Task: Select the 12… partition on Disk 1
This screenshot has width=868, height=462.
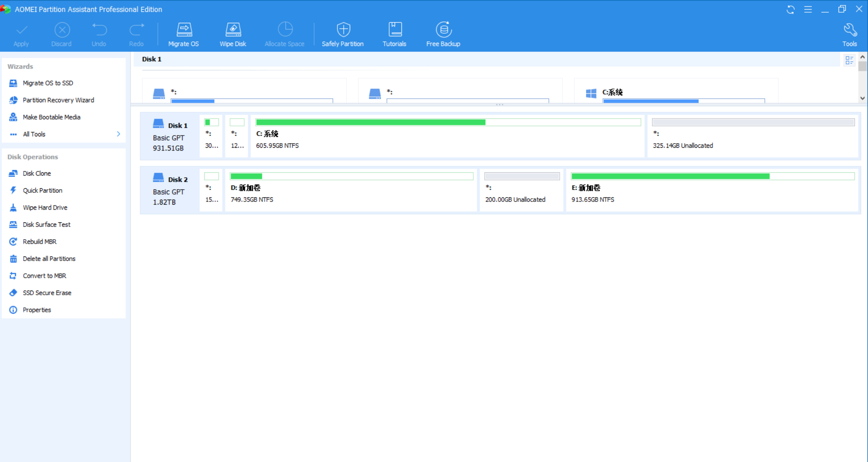Action: click(x=237, y=136)
